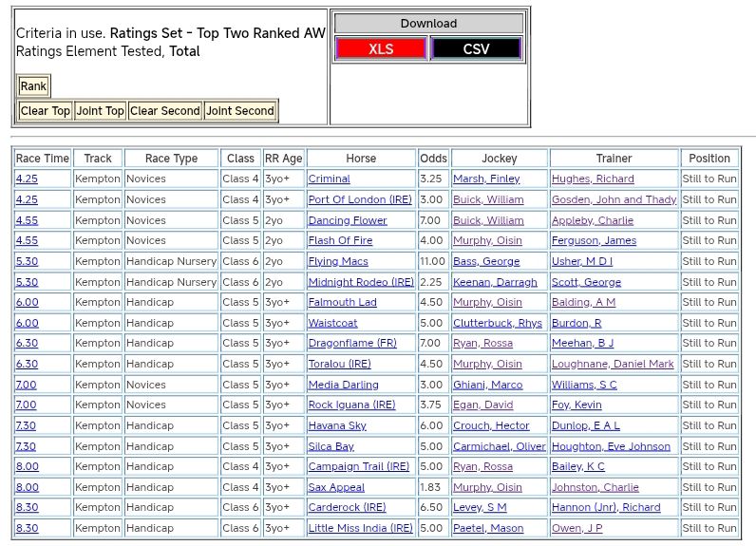Open Midnight Rodeo (IRE) horse link
The height and width of the screenshot is (546, 756).
click(x=361, y=282)
